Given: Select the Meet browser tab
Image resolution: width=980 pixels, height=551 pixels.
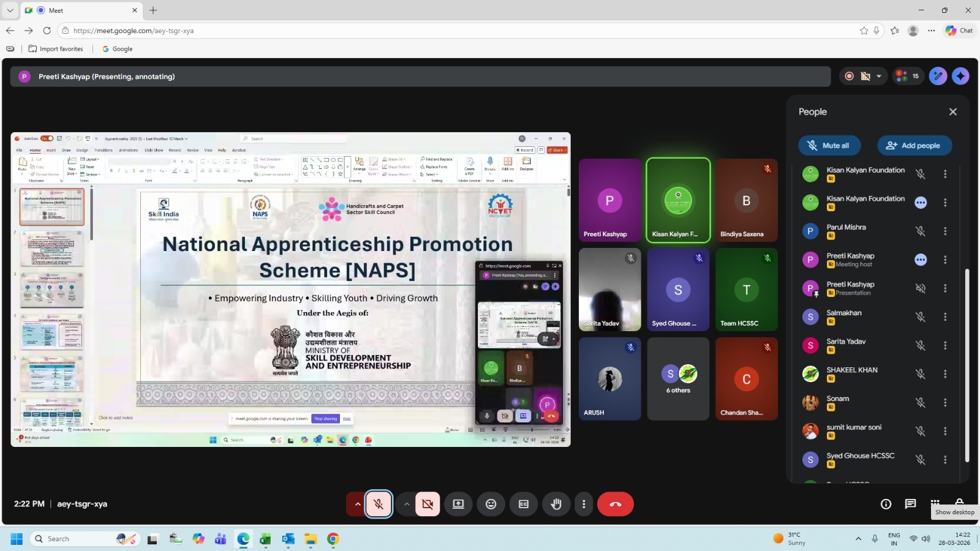Looking at the screenshot, I should click(x=80, y=10).
